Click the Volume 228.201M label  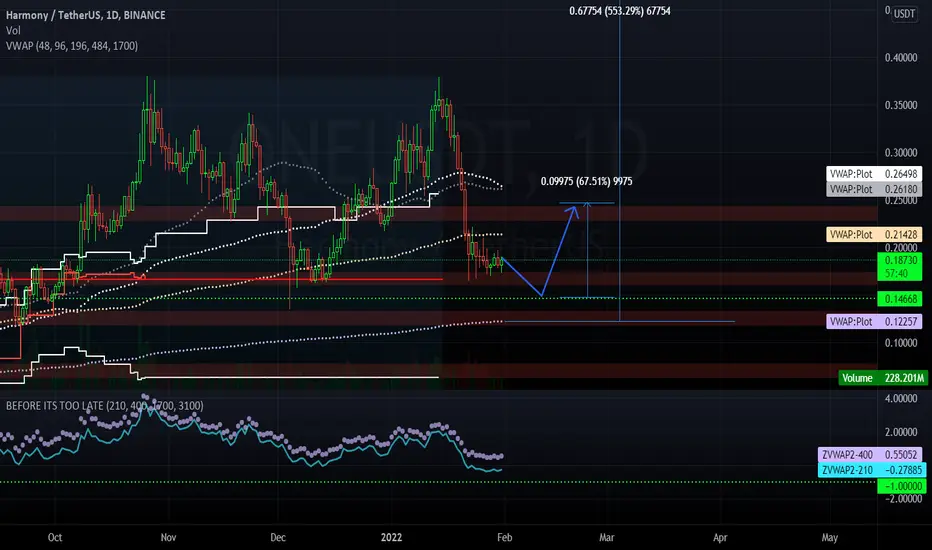(883, 378)
